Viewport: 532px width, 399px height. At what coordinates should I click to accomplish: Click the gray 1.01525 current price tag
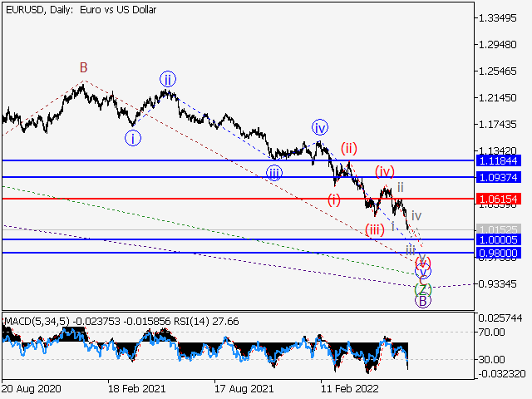point(499,229)
